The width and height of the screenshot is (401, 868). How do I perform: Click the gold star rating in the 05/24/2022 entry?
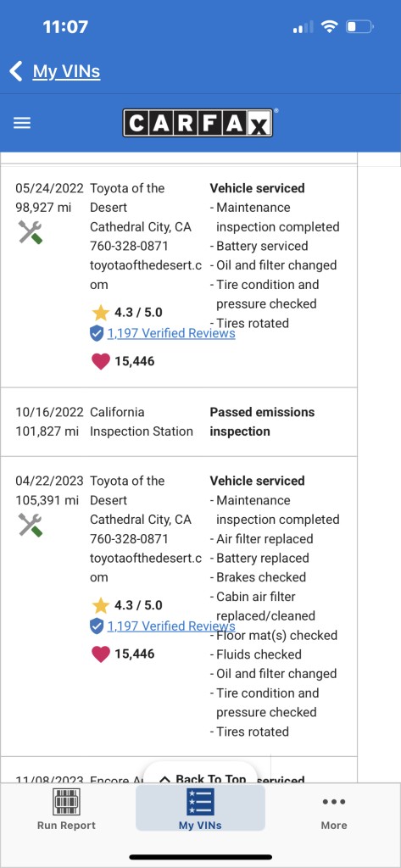coord(100,313)
